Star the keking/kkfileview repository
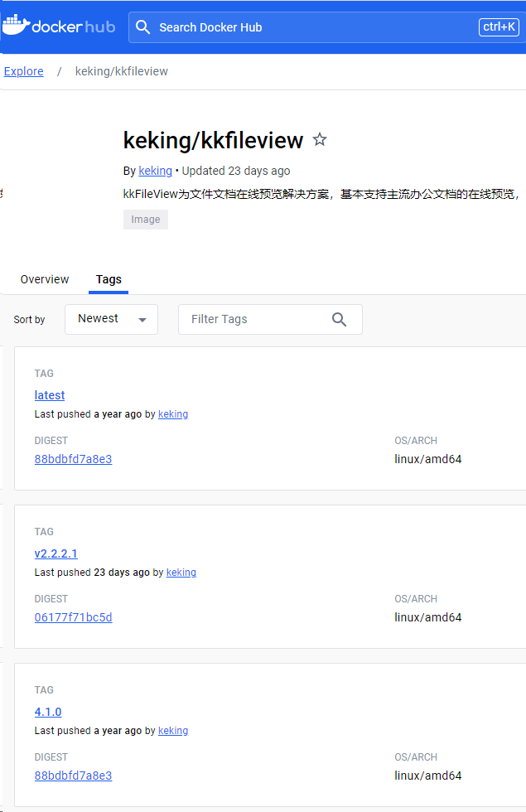 (x=320, y=140)
